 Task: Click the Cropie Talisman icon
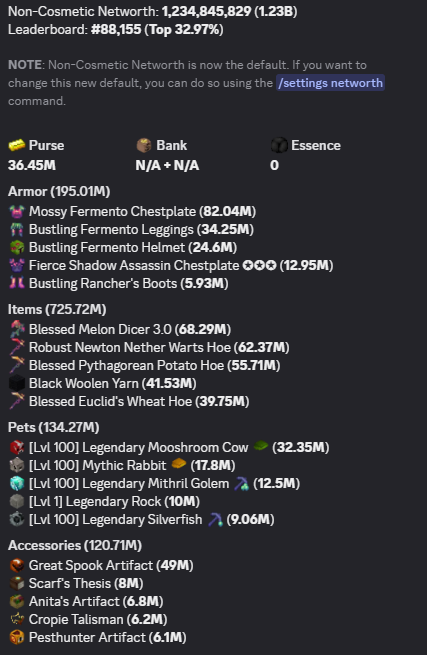click(x=17, y=619)
